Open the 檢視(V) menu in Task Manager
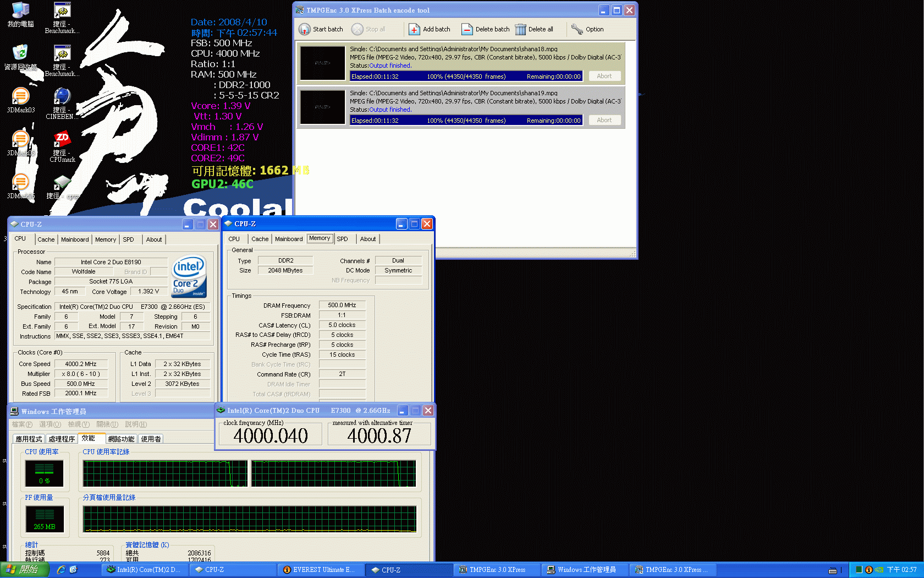The height and width of the screenshot is (578, 924). (79, 424)
